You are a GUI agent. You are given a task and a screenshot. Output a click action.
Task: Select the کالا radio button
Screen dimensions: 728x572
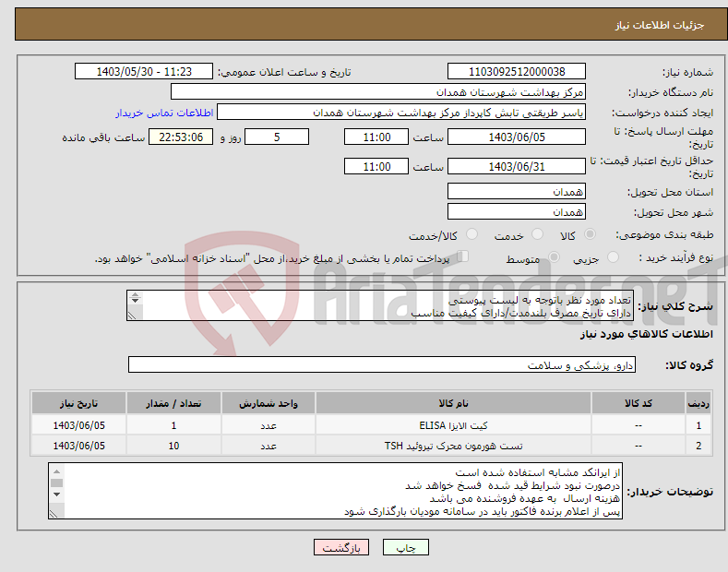click(590, 234)
